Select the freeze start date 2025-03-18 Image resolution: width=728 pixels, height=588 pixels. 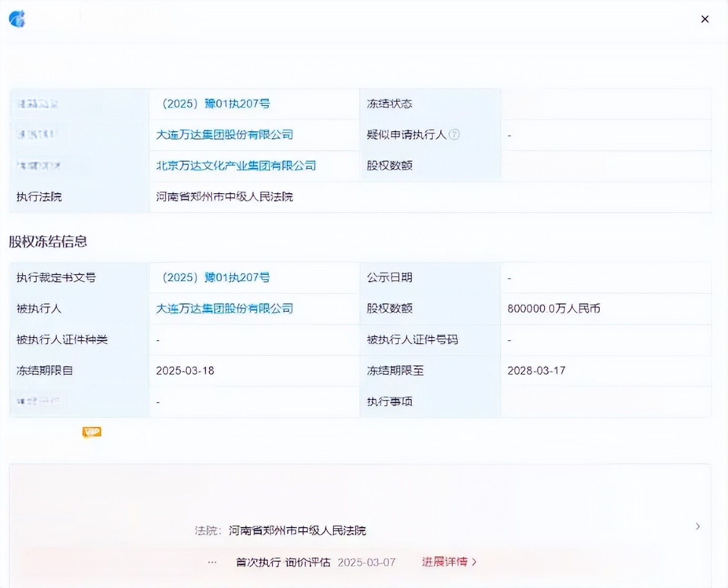point(185,371)
